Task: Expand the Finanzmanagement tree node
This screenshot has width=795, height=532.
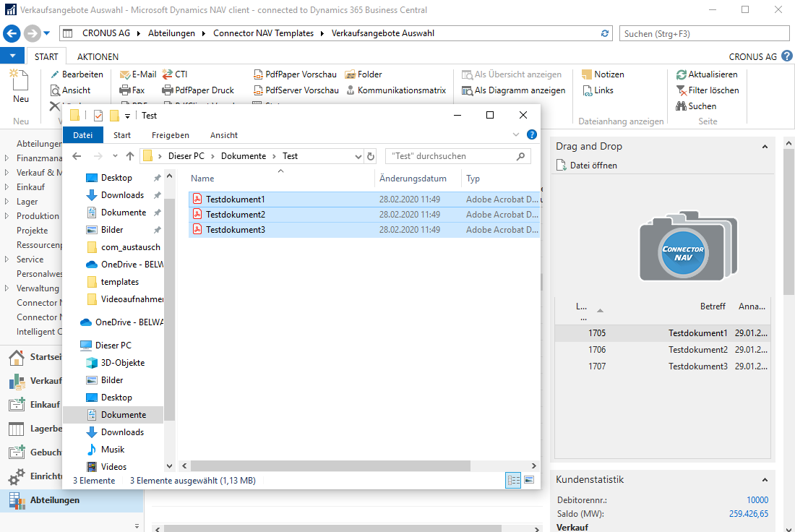Action: click(7, 158)
